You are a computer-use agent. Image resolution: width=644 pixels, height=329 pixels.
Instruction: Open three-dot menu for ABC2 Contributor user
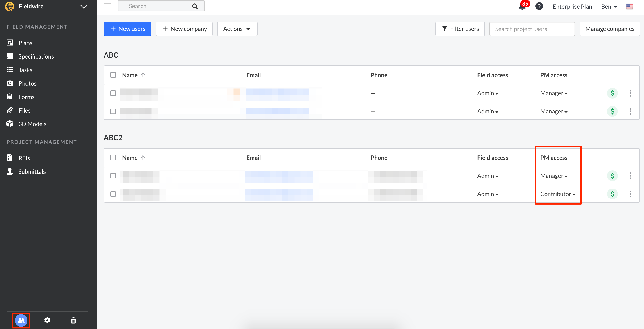click(x=630, y=194)
